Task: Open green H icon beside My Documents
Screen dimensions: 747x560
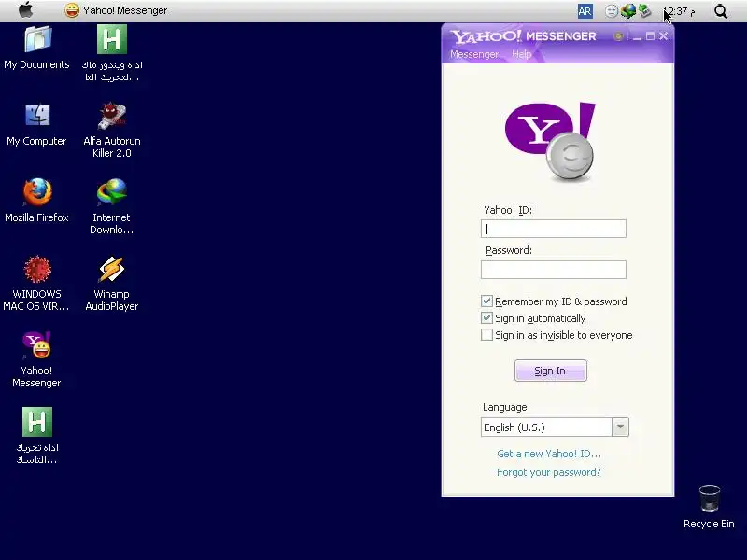Action: click(112, 39)
